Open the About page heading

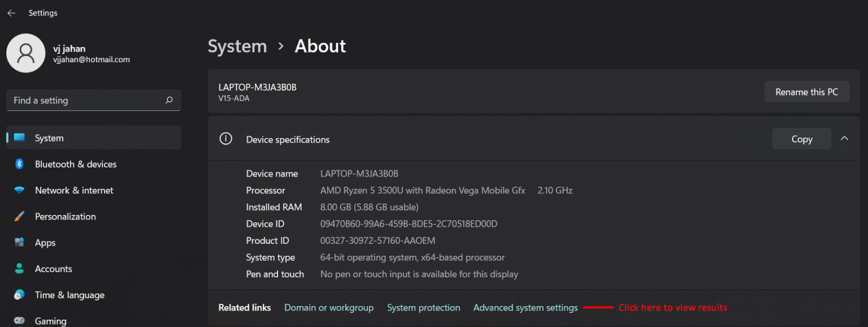320,46
